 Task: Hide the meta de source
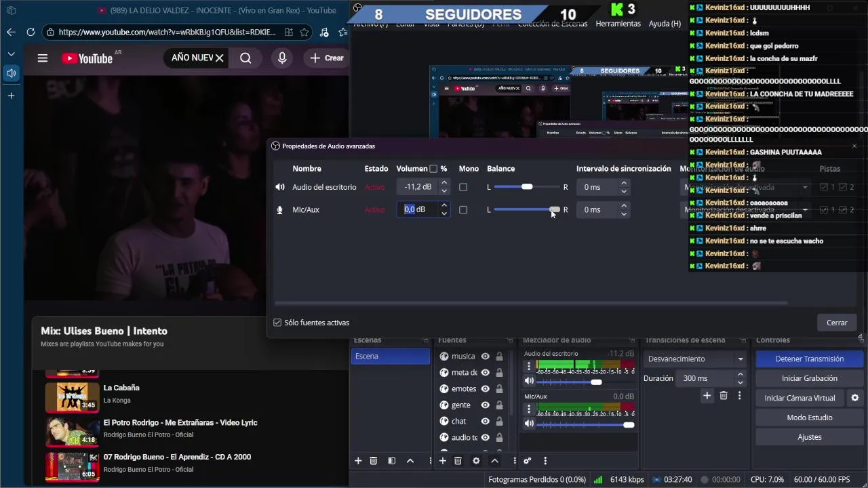pyautogui.click(x=486, y=373)
